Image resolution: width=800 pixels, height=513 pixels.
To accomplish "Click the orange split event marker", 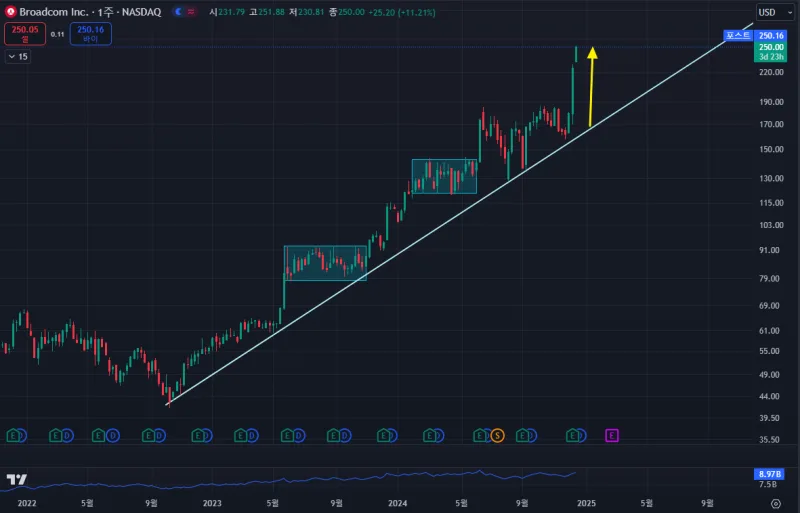I will [497, 435].
